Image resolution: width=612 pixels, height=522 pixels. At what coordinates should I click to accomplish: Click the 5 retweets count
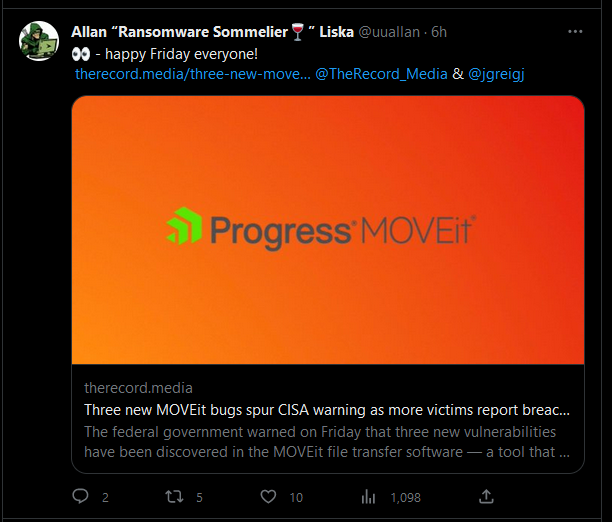tap(200, 497)
